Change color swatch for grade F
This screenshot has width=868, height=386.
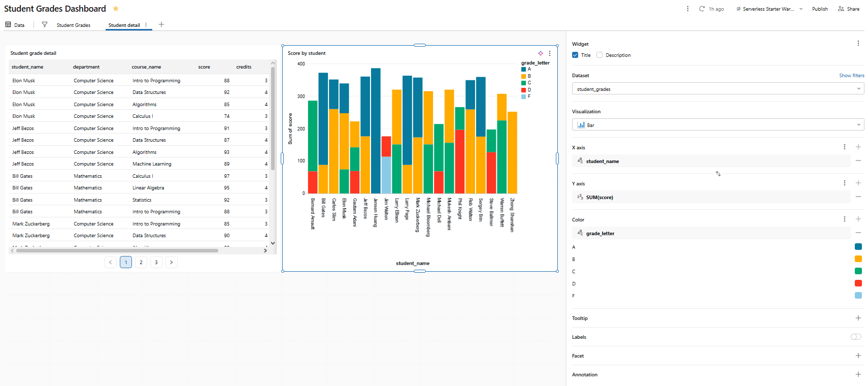pyautogui.click(x=858, y=296)
